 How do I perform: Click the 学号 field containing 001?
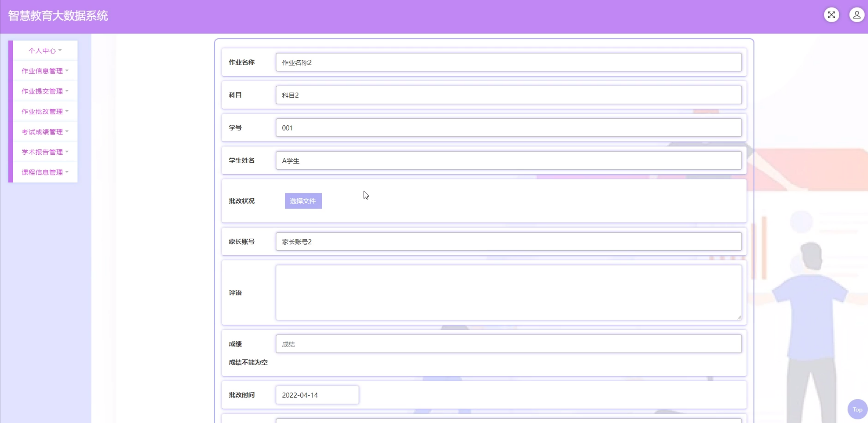pos(508,128)
